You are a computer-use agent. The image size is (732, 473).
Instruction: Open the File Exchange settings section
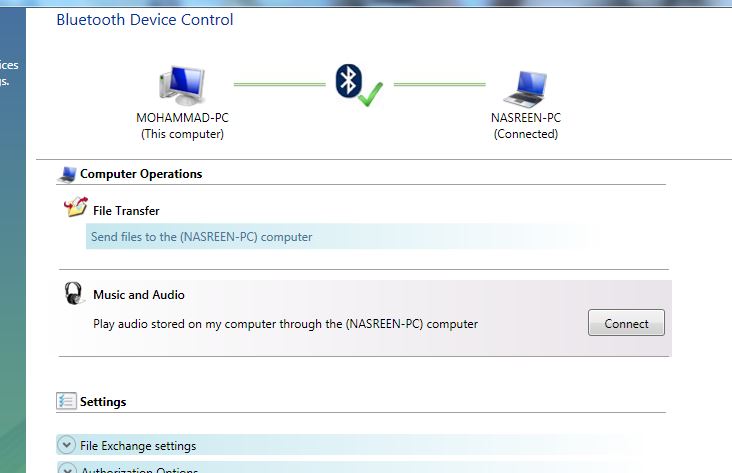(138, 446)
